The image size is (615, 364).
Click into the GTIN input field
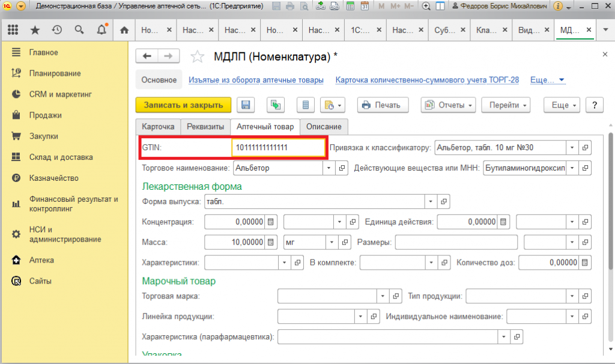(x=278, y=148)
